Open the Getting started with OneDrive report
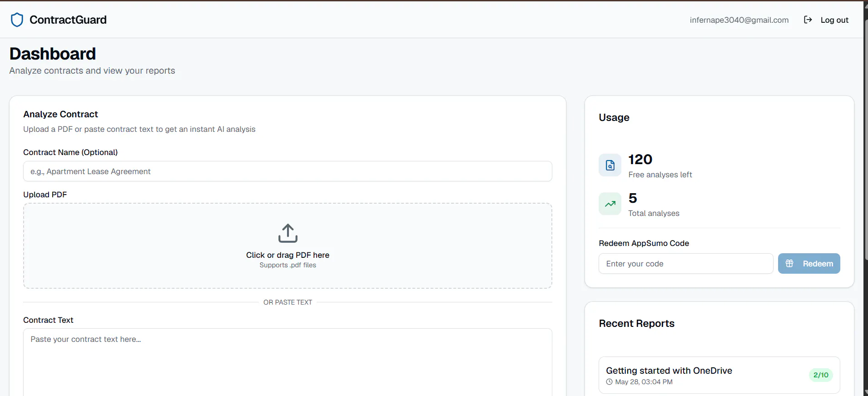The width and height of the screenshot is (868, 396). [719, 375]
